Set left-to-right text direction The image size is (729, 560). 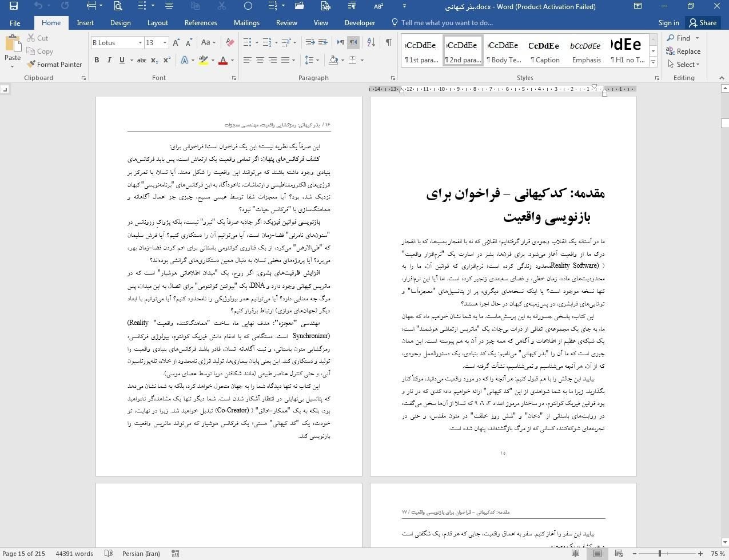(341, 42)
